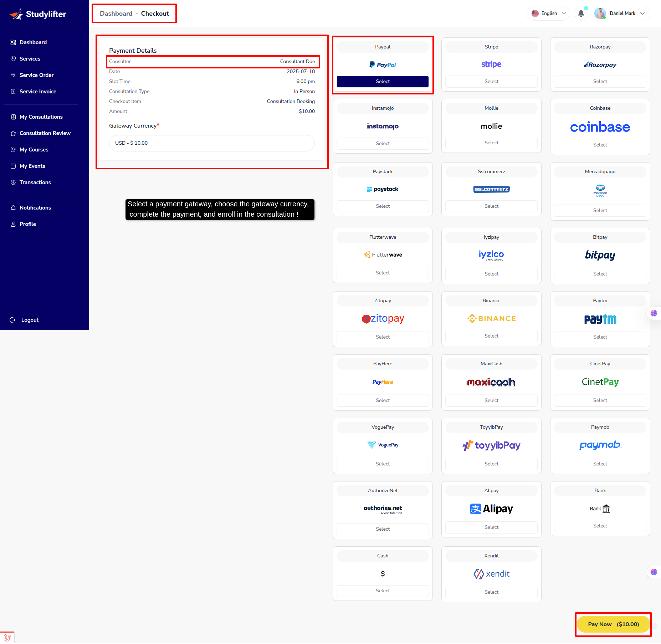Viewport: 661px width, 644px height.
Task: Open the English language dropdown
Action: pyautogui.click(x=548, y=14)
